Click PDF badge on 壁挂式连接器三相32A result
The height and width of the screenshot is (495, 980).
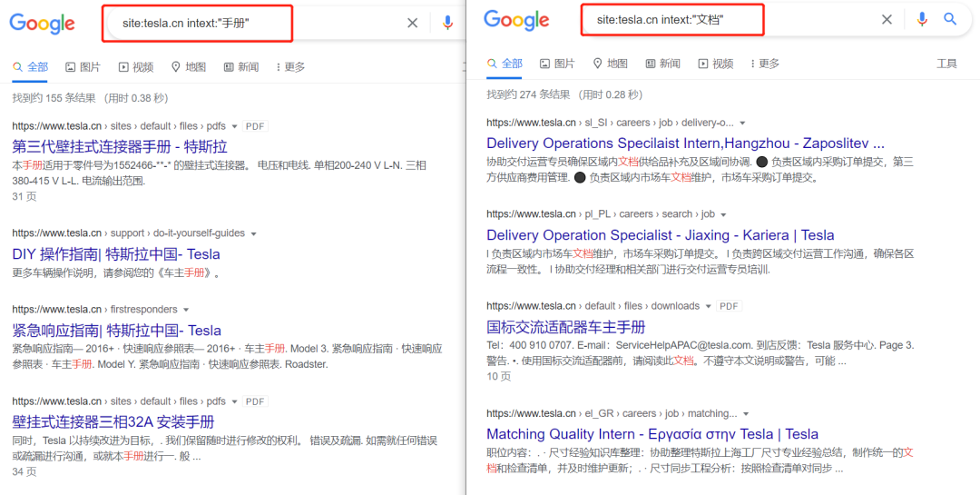[x=255, y=401]
